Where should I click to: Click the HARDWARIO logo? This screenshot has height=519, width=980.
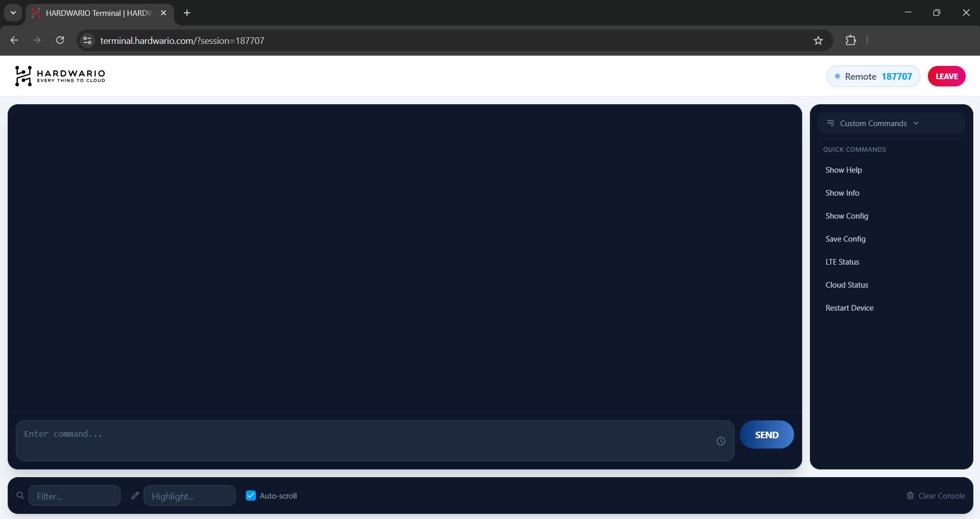pyautogui.click(x=60, y=76)
